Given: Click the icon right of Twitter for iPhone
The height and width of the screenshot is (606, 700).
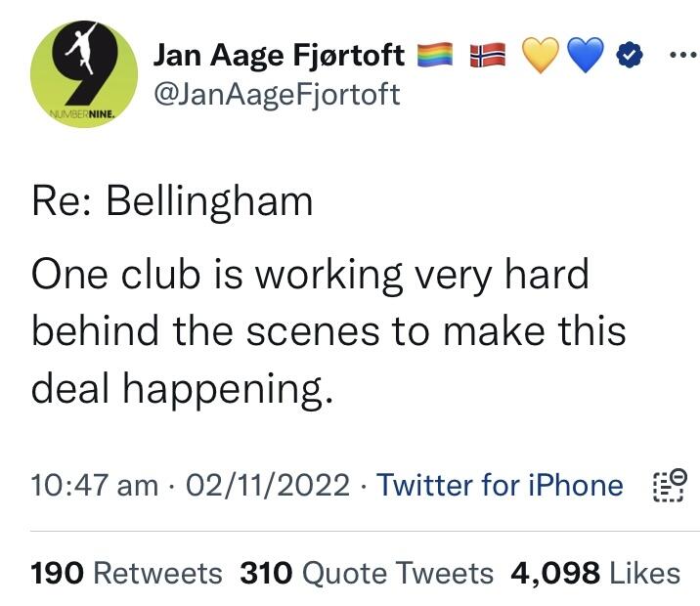Looking at the screenshot, I should 668,486.
